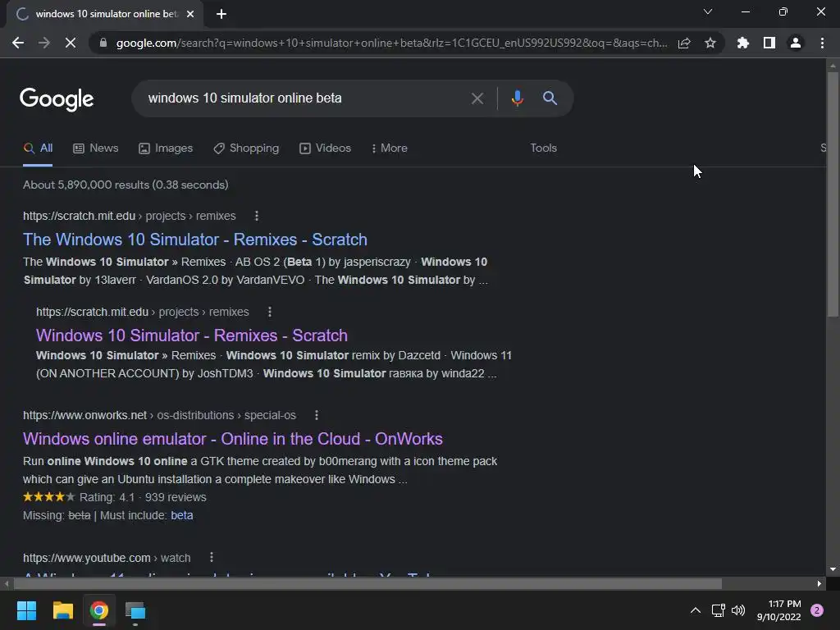Stop loading this page
Viewport: 840px width, 630px height.
pos(71,43)
